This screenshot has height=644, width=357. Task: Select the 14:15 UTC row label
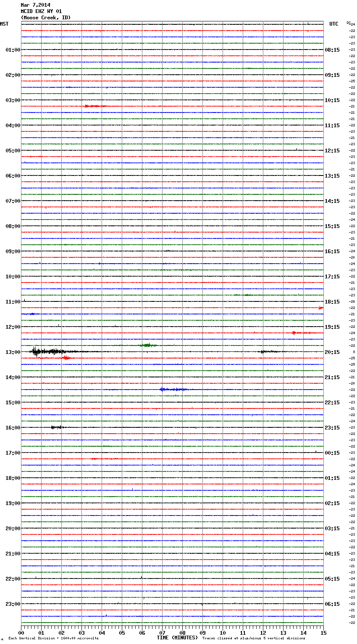click(332, 201)
